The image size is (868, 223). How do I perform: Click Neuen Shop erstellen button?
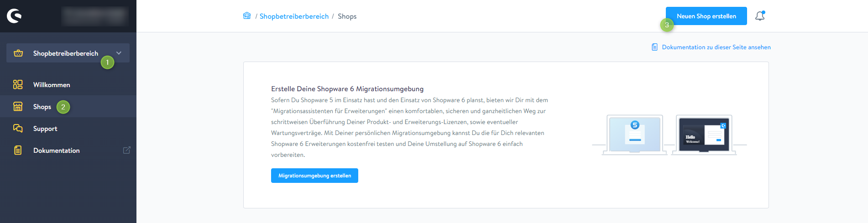(706, 16)
